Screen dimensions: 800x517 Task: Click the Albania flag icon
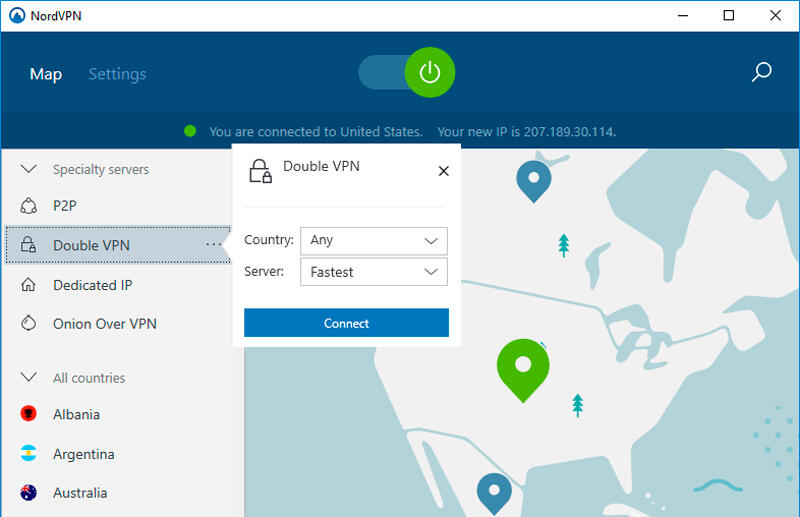click(x=29, y=413)
